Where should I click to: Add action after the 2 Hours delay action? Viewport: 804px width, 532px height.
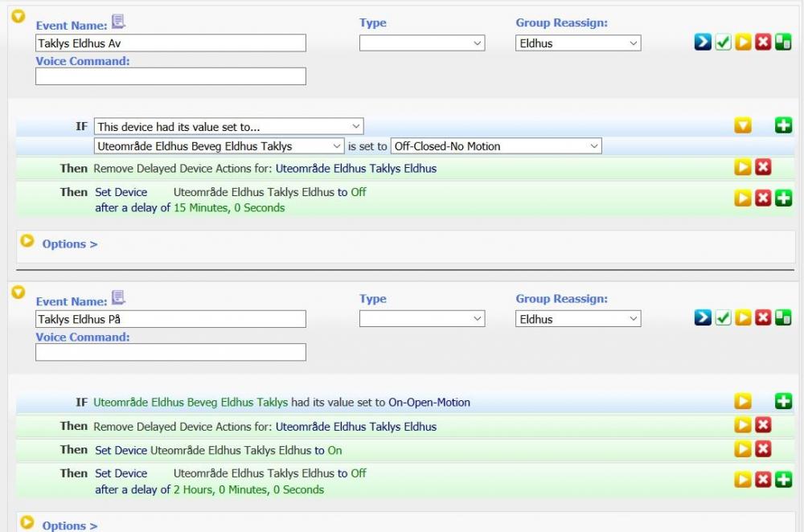point(783,480)
